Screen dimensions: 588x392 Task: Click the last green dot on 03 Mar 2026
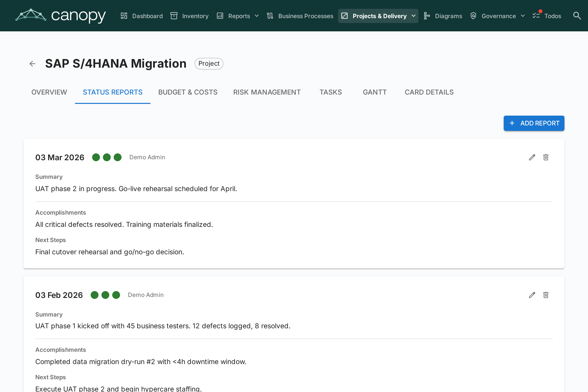pos(118,157)
